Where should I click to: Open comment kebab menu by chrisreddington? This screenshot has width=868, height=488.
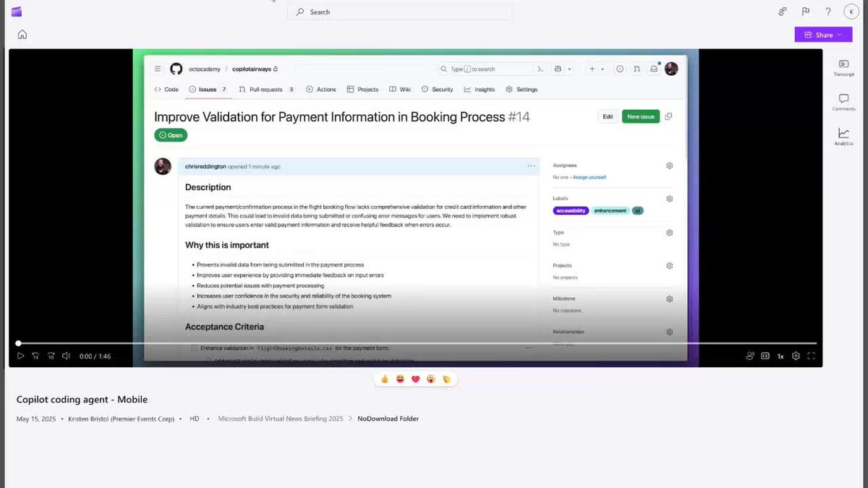pyautogui.click(x=532, y=166)
